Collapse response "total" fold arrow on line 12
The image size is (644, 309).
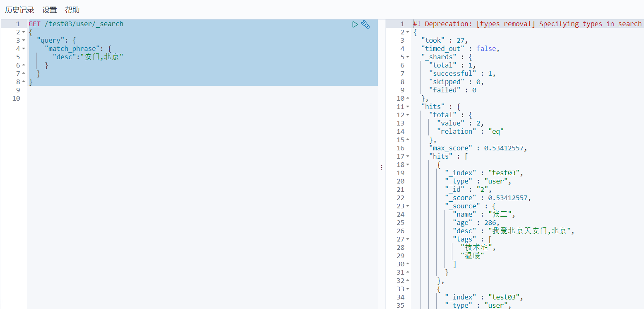408,115
